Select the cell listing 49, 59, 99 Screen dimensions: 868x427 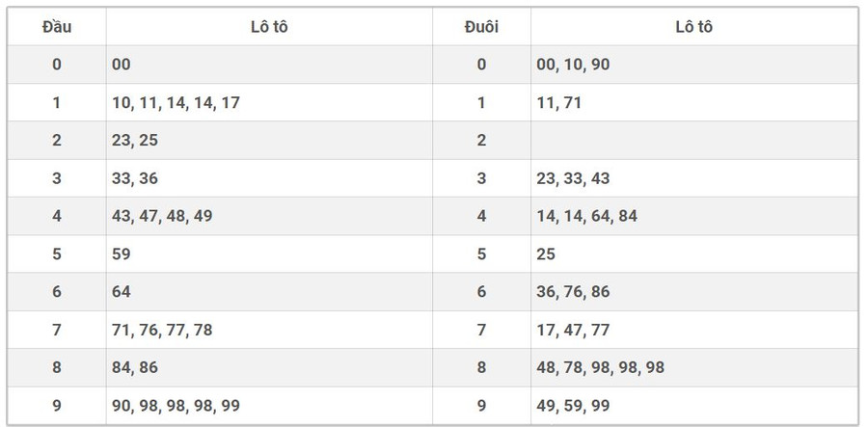pos(573,406)
